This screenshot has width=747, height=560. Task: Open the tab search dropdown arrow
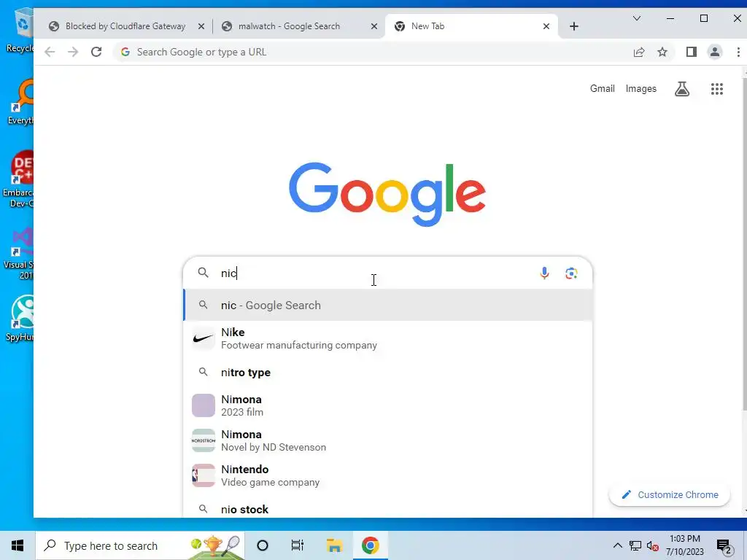tap(636, 18)
